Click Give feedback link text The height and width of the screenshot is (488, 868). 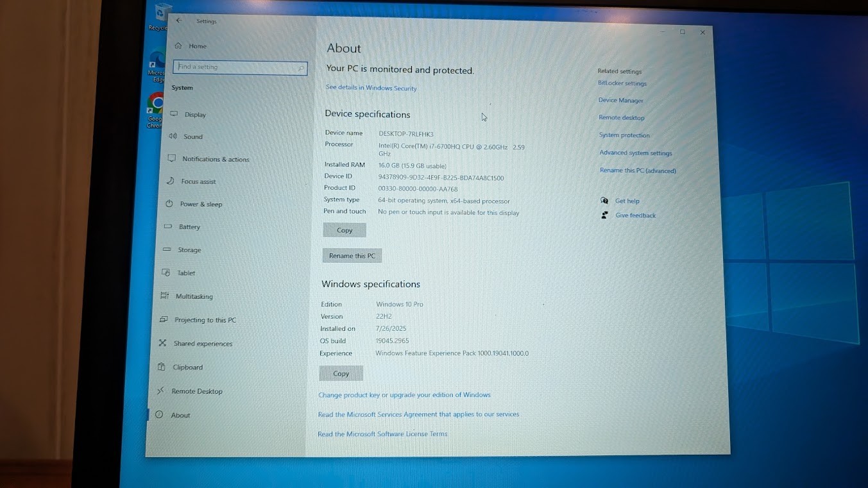coord(636,215)
